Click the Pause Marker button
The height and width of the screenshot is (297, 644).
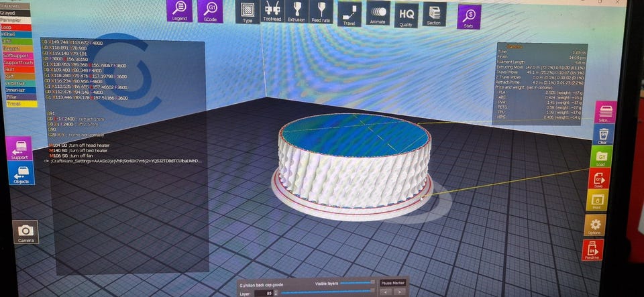pos(393,283)
